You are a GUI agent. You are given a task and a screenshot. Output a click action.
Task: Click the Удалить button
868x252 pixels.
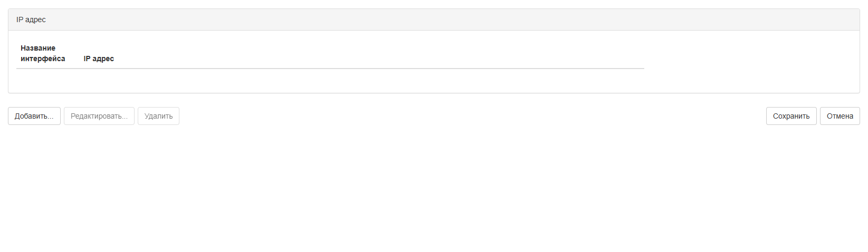(158, 116)
